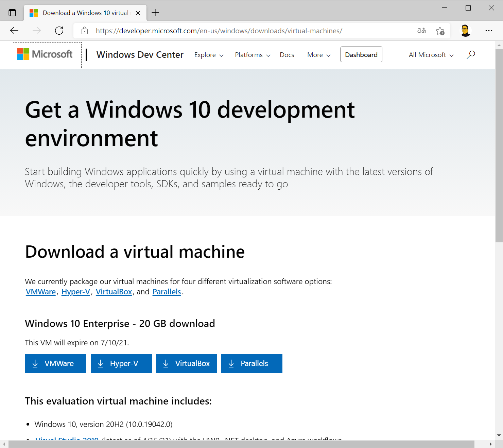Image resolution: width=503 pixels, height=448 pixels.
Task: Expand the Platforms dropdown menu
Action: 253,55
